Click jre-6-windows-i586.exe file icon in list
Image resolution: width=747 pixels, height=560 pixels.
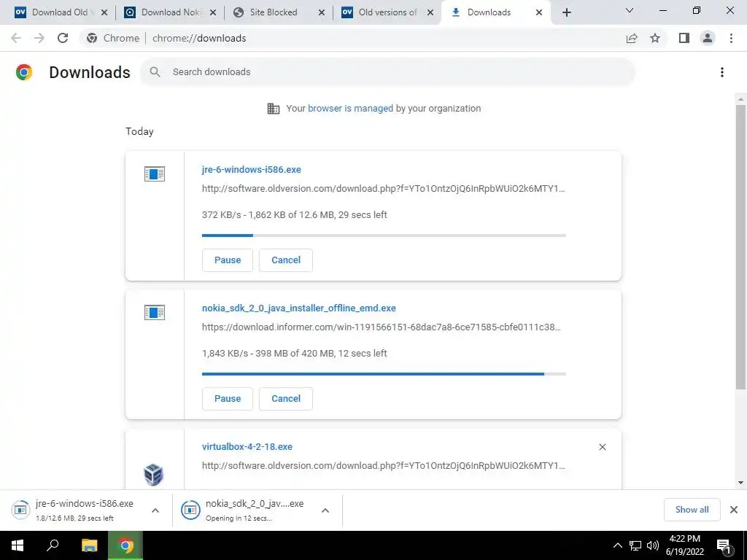(155, 174)
